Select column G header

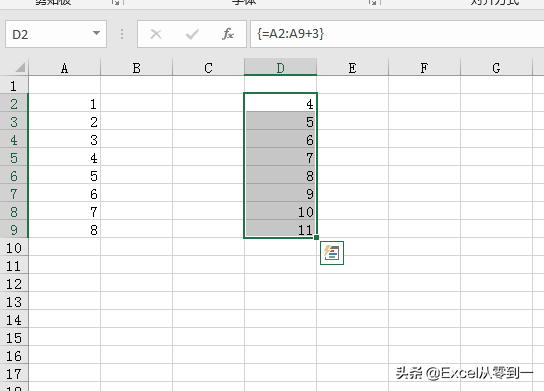point(496,67)
